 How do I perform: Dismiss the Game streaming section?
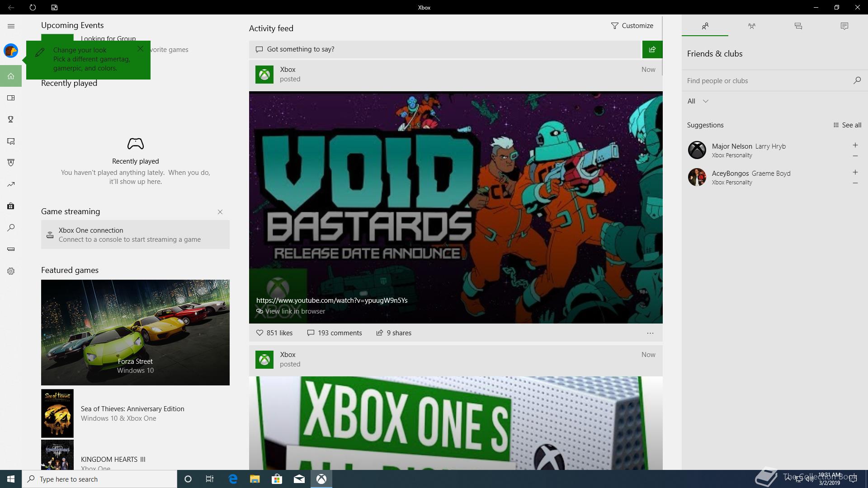click(220, 212)
